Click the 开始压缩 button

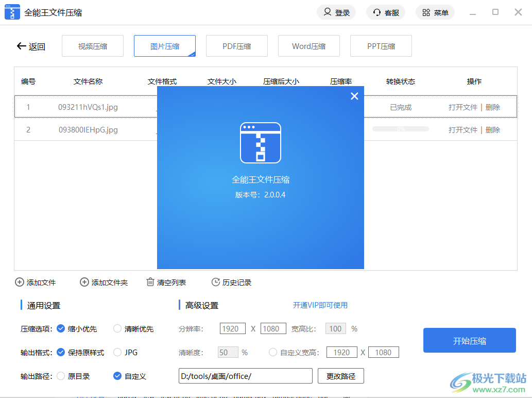pos(469,340)
